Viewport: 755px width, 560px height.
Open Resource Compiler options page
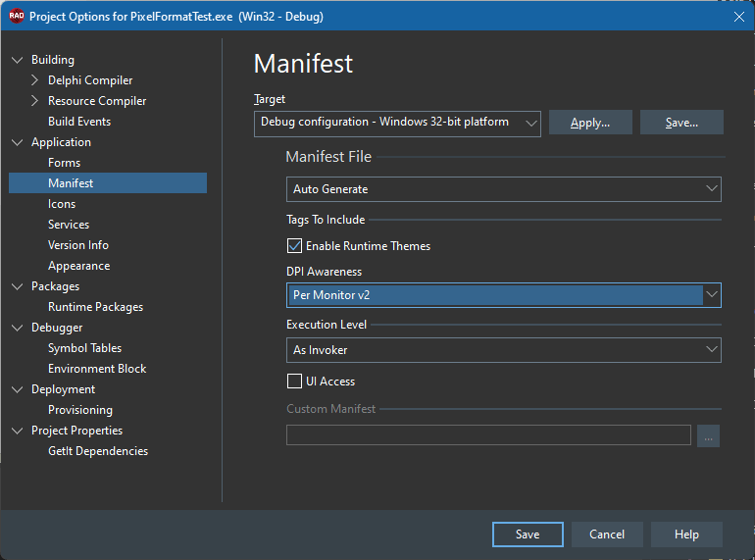[x=97, y=101]
